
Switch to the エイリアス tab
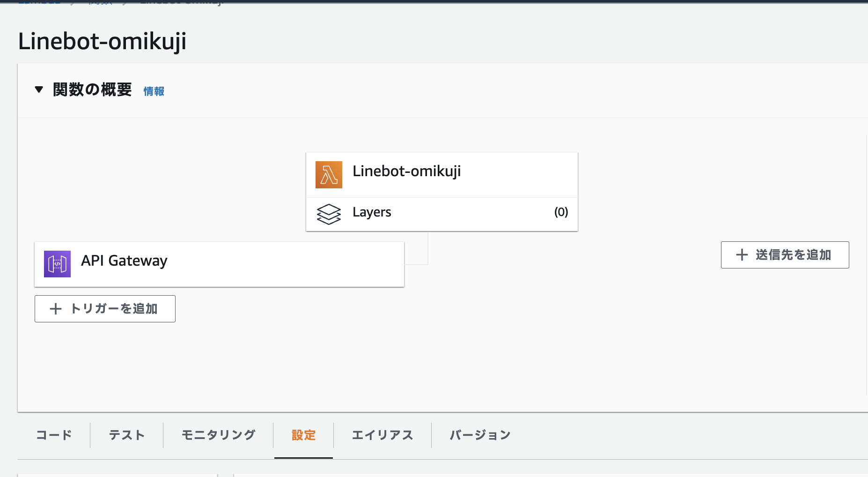click(383, 435)
